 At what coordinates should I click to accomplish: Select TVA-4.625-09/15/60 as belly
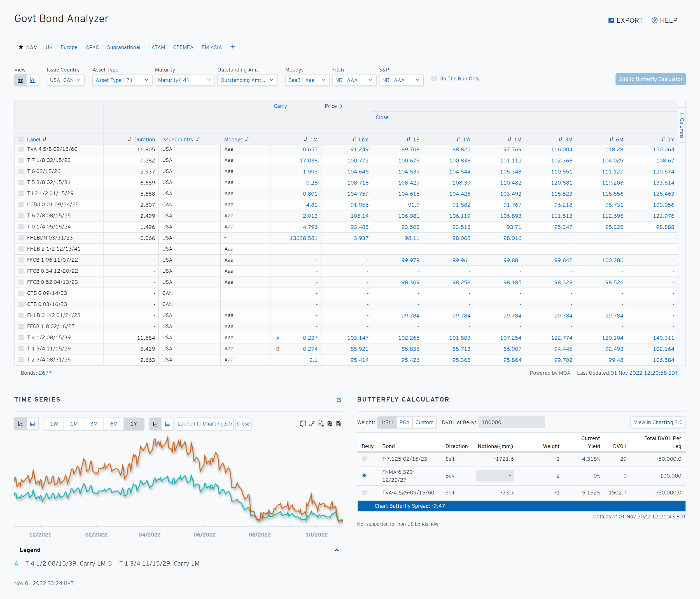tap(364, 493)
